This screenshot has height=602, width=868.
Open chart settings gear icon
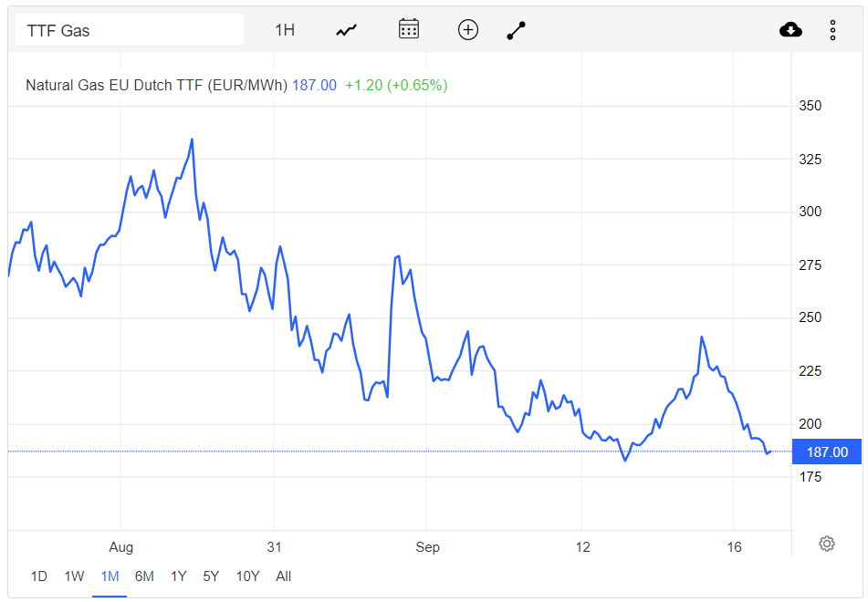tap(827, 544)
